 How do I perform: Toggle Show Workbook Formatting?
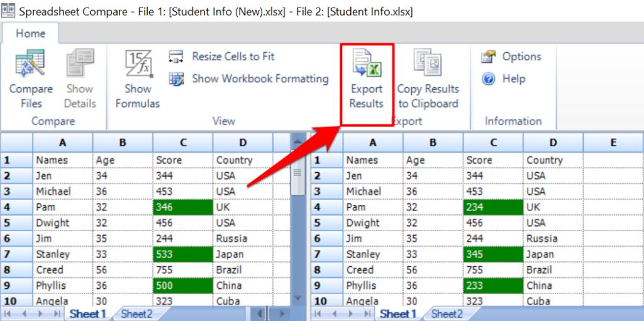(x=259, y=79)
